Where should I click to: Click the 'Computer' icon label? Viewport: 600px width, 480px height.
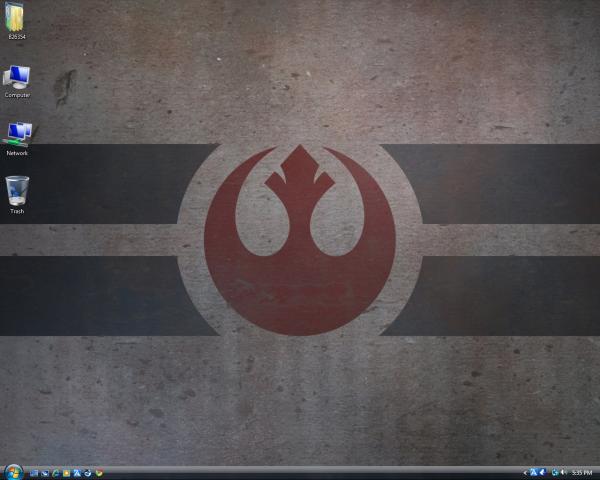click(x=17, y=95)
